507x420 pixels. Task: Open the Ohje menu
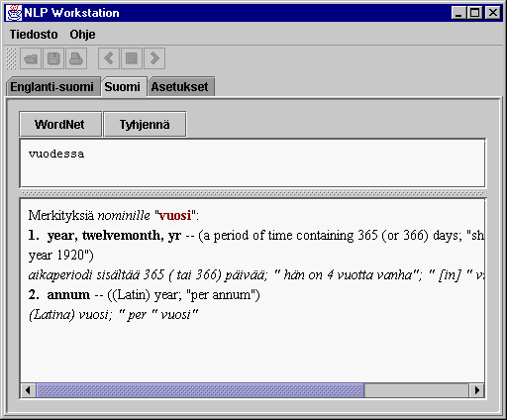(x=82, y=35)
